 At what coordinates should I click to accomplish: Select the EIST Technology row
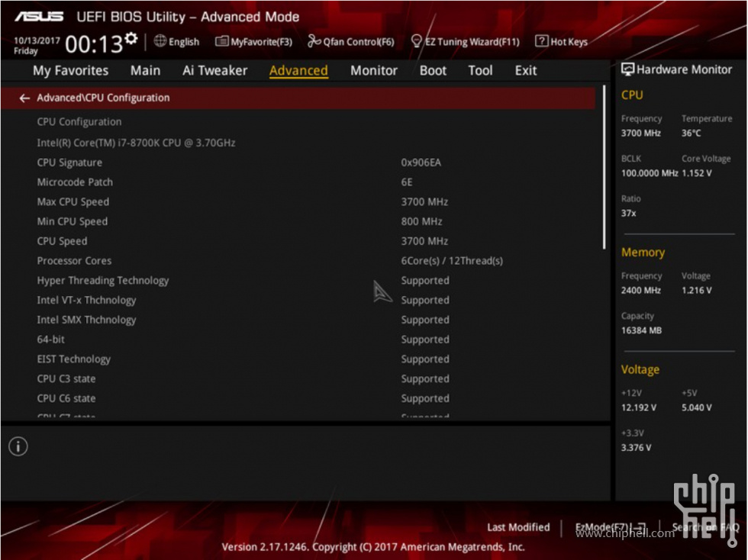[298, 359]
